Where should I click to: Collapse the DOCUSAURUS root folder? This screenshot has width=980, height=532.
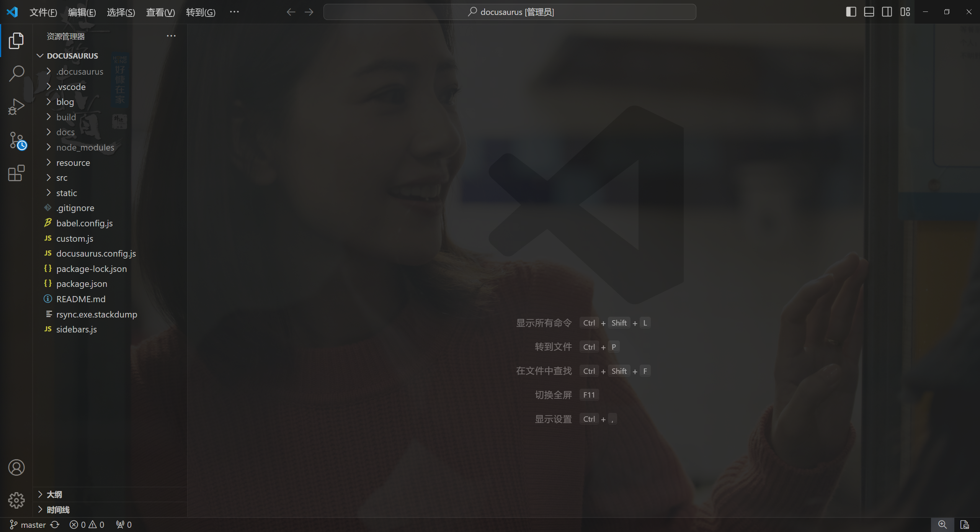(110, 56)
